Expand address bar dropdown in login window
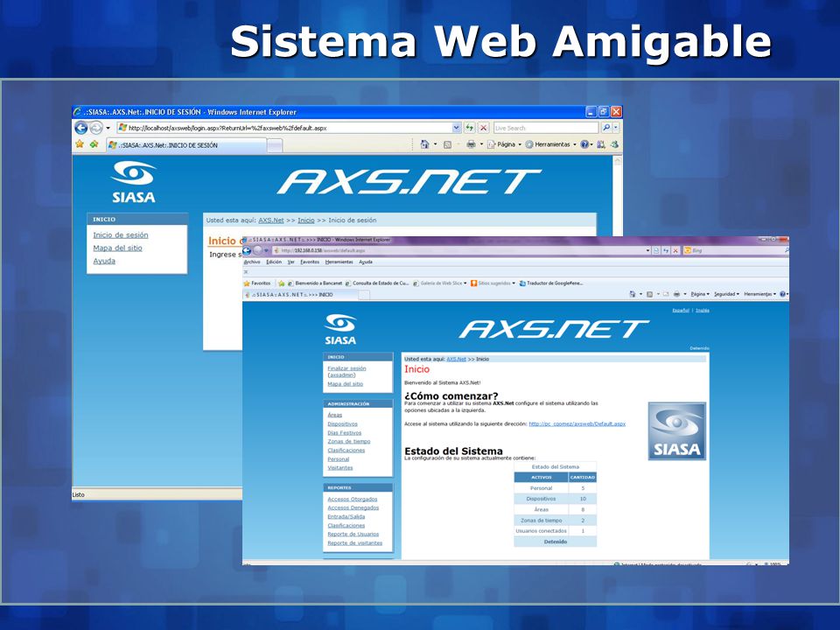Viewport: 840px width, 630px height. tap(456, 128)
